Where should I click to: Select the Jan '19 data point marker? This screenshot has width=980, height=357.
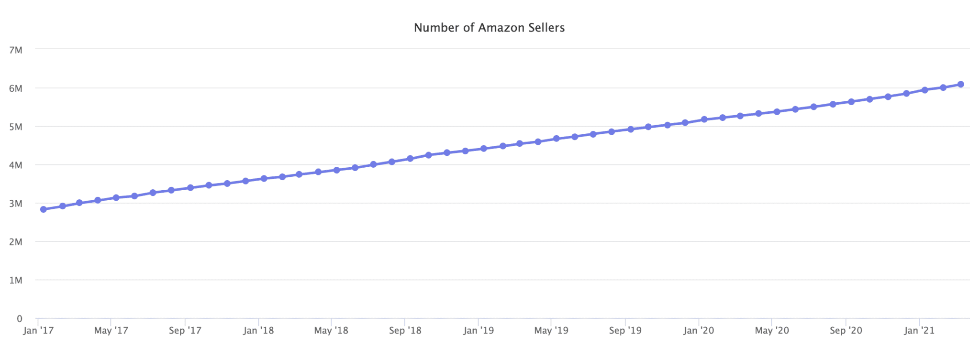pyautogui.click(x=484, y=149)
